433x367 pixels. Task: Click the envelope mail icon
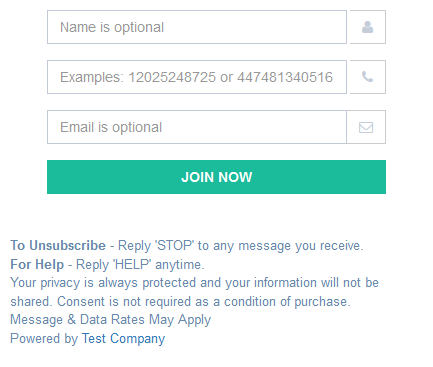tap(366, 127)
